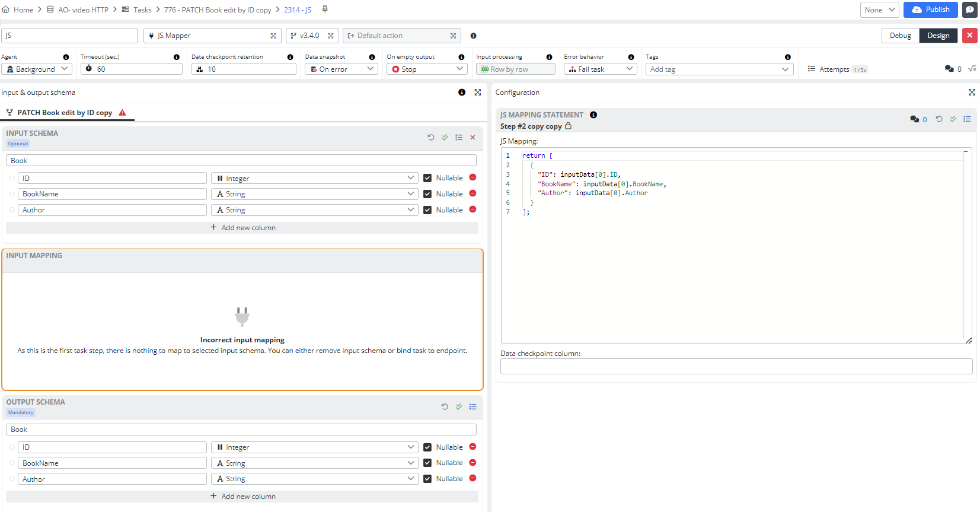The height and width of the screenshot is (512, 980).
Task: Click the Data checkpoint column input field
Action: click(x=736, y=367)
